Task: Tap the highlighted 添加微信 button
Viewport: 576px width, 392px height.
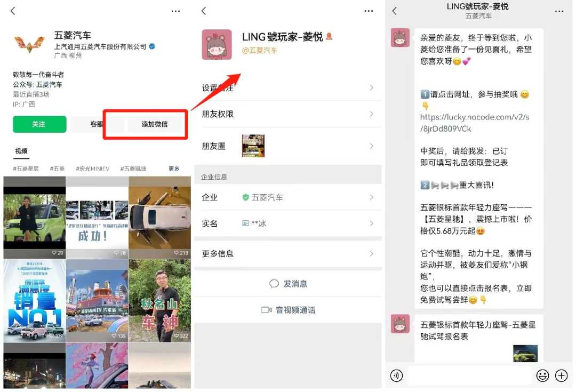Action: (156, 124)
